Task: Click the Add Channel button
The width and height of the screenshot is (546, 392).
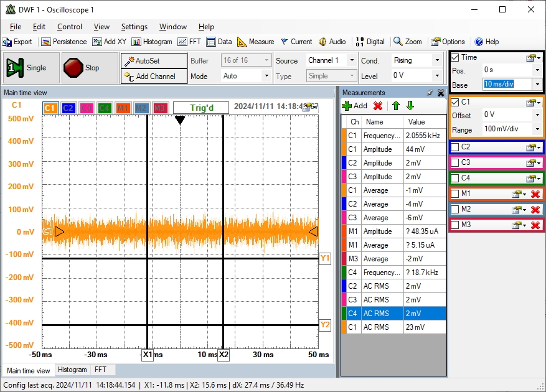Action: (x=154, y=77)
